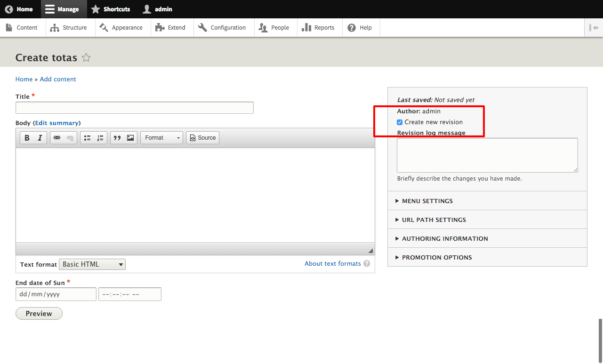Viewport: 603px width, 364px height.
Task: Toggle bold formatting in the editor
Action: click(26, 137)
